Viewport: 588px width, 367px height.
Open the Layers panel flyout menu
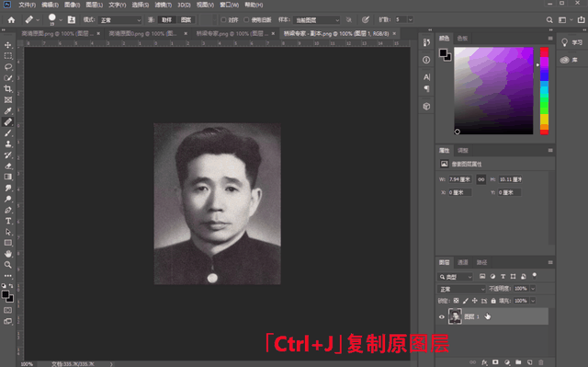click(550, 262)
